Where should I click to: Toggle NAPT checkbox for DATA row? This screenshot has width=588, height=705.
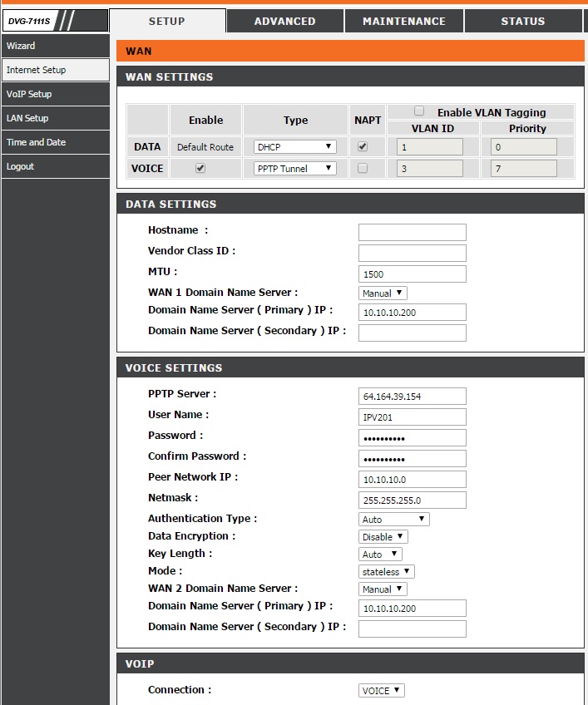[362, 146]
